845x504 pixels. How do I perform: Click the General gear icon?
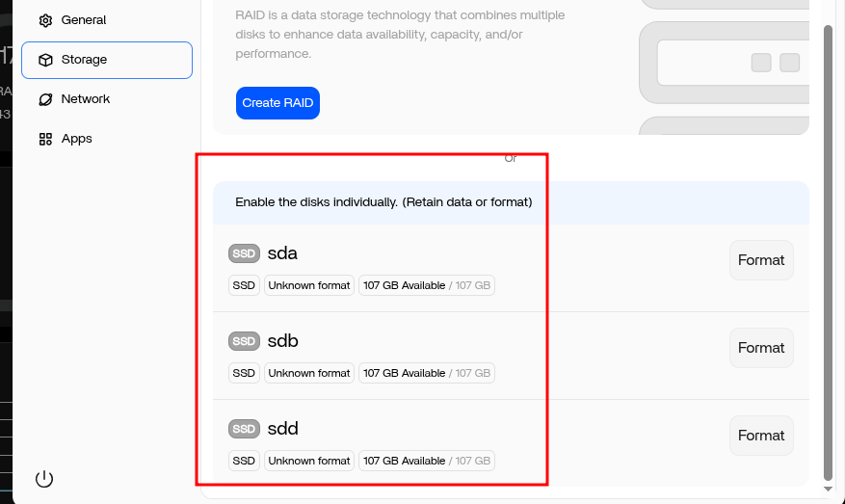coord(46,20)
